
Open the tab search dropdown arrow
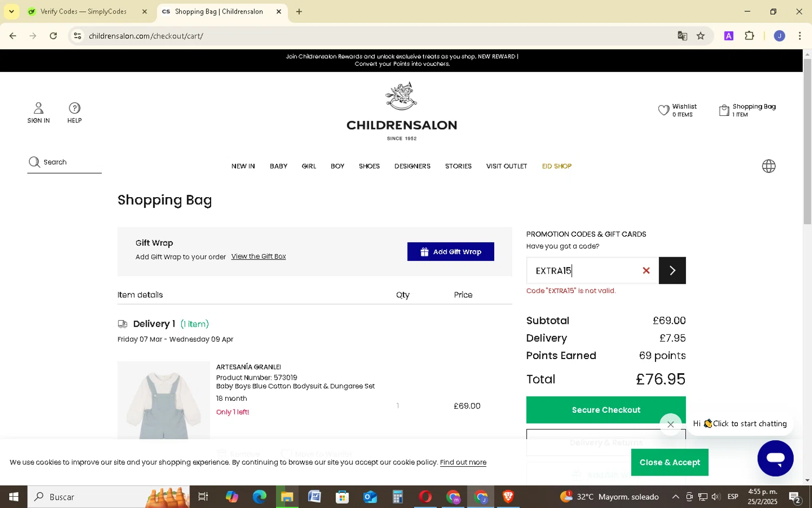11,11
